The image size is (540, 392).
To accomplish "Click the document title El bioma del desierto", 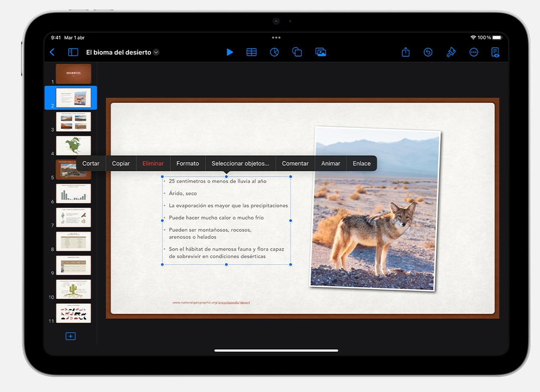I will [118, 52].
